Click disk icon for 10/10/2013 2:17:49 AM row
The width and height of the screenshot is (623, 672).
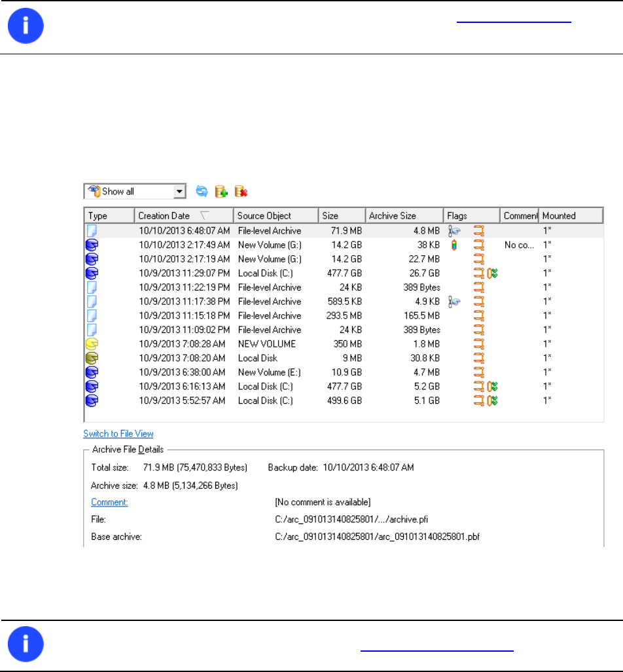pyautogui.click(x=92, y=245)
